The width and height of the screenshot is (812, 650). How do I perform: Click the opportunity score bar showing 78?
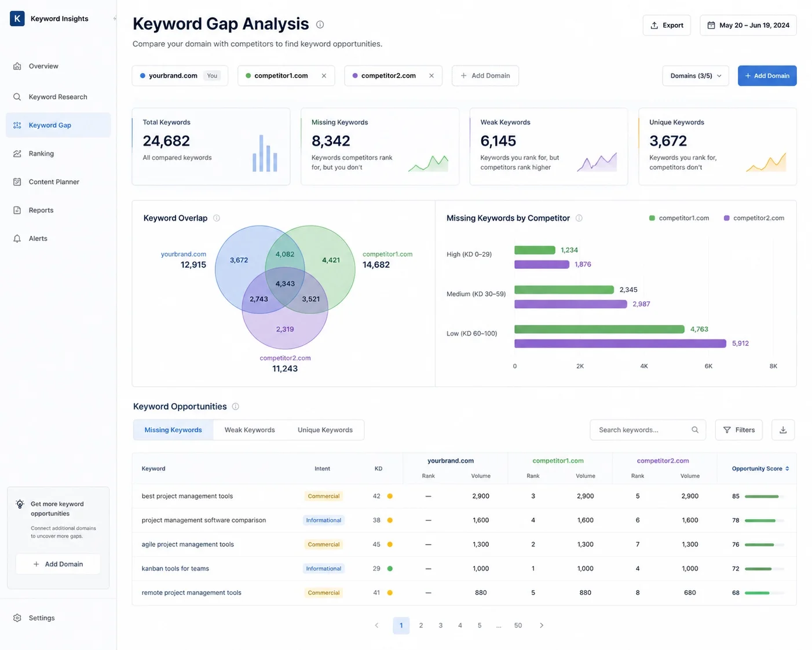tap(765, 521)
